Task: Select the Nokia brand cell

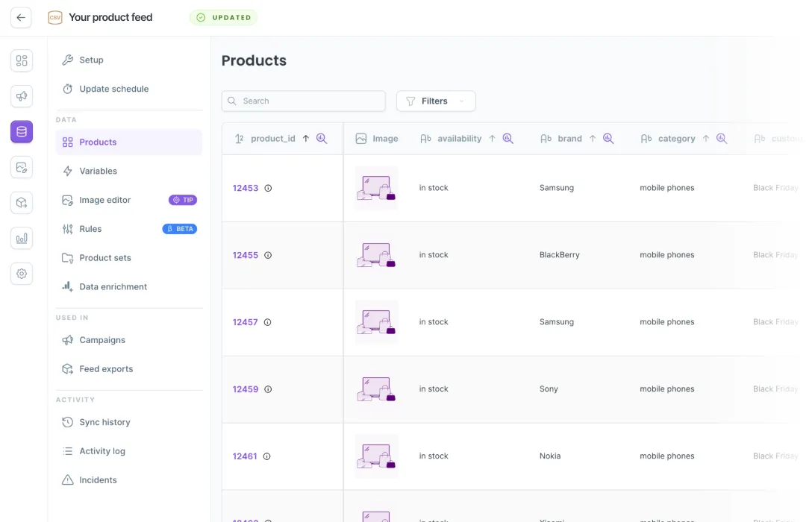Action: tap(549, 456)
